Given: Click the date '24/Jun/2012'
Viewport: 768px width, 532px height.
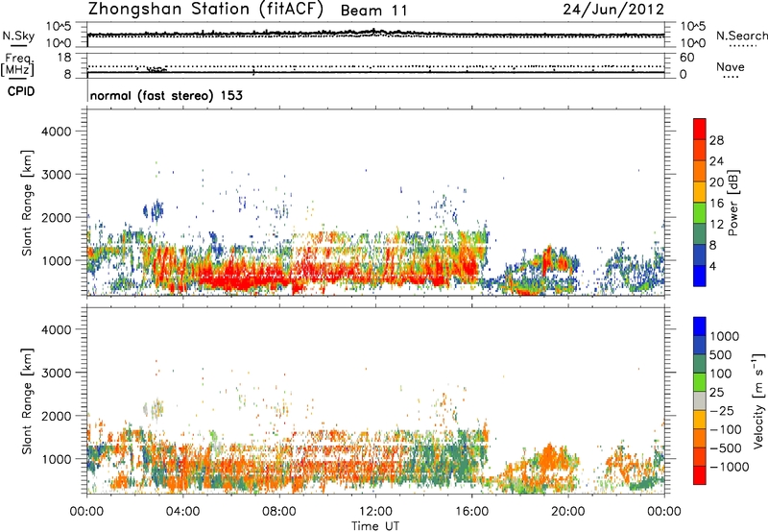Looking at the screenshot, I should tap(613, 10).
